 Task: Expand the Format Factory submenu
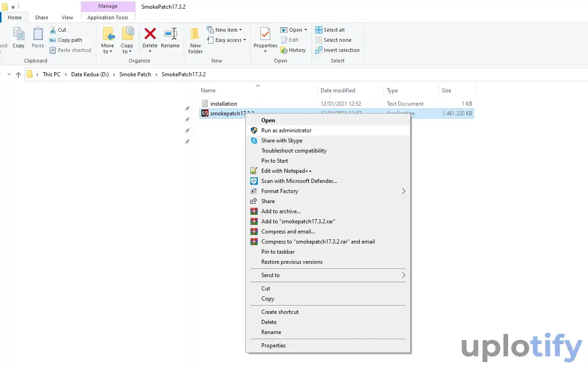328,191
